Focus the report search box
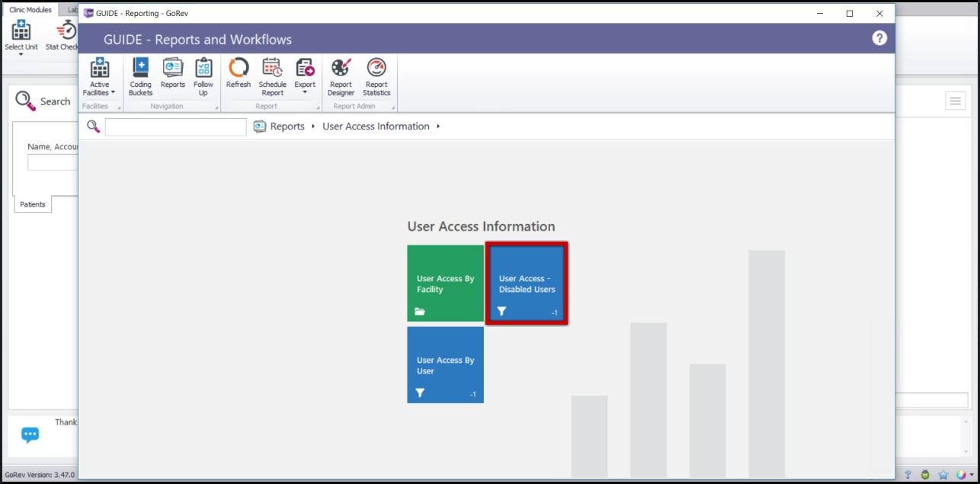980x484 pixels. coord(176,127)
